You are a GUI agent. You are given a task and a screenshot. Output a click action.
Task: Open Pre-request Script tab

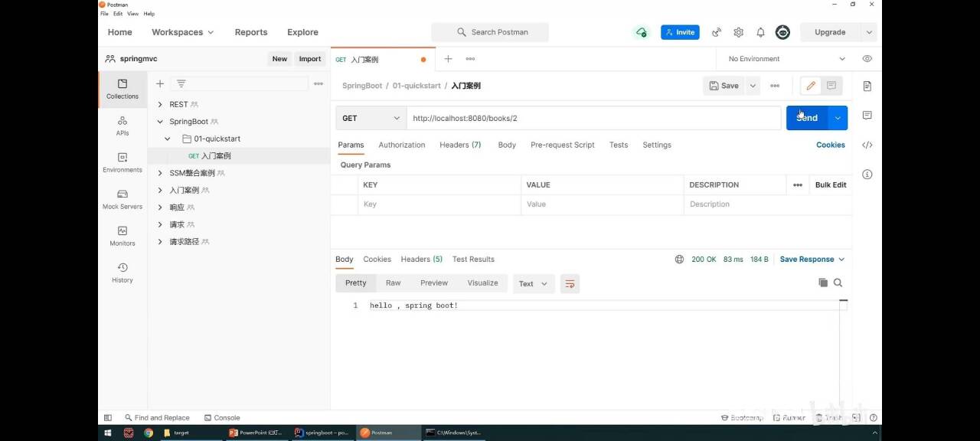click(563, 145)
